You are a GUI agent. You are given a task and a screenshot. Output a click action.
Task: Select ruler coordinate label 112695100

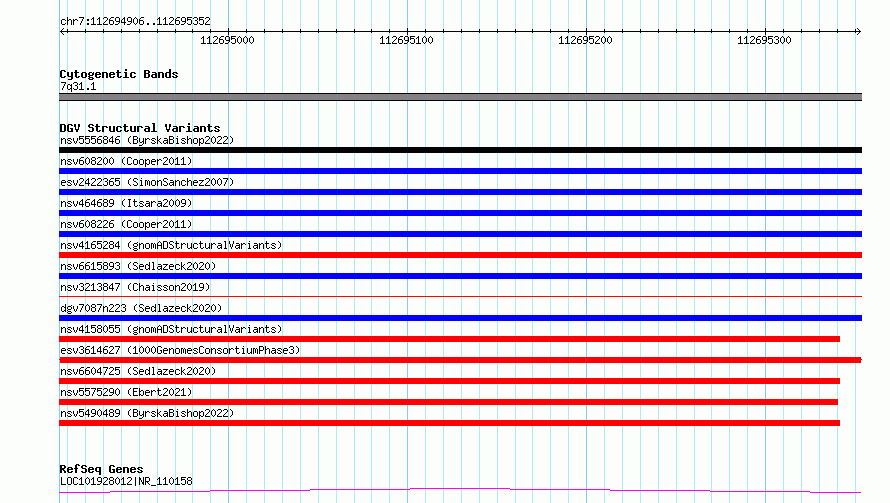click(x=406, y=40)
